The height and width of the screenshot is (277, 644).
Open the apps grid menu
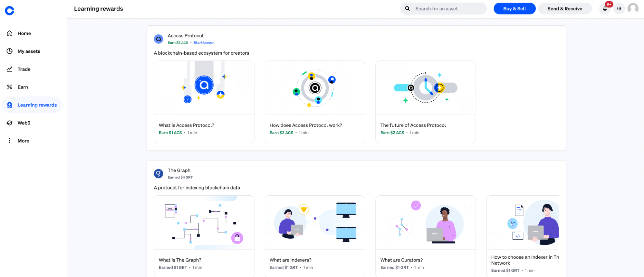619,9
